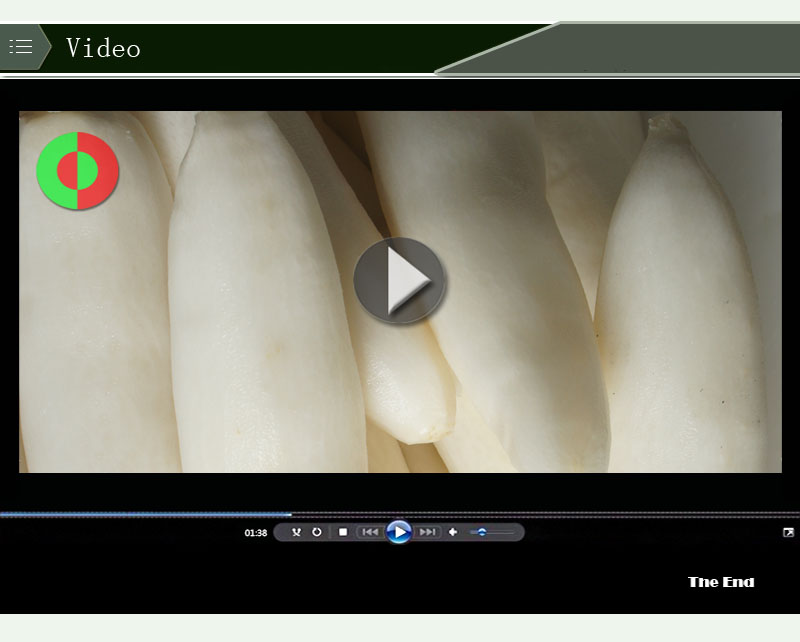This screenshot has width=800, height=642.
Task: Toggle repeat mode
Action: click(317, 532)
